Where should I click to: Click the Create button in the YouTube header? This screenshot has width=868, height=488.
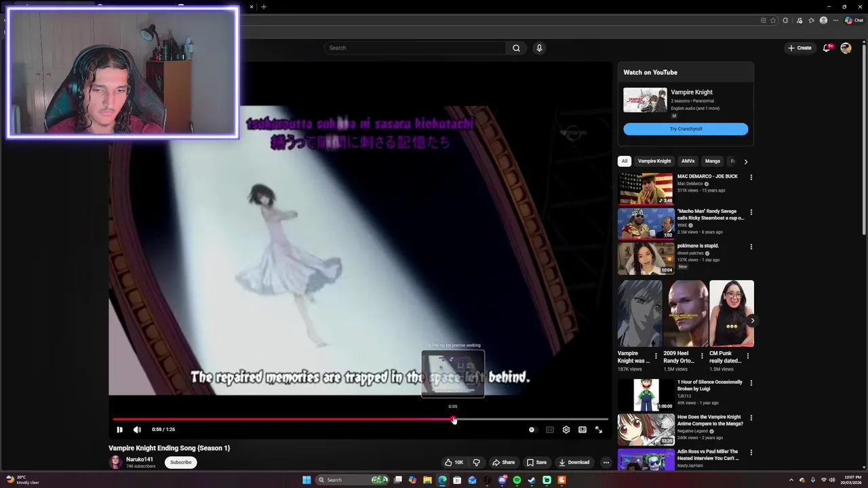tap(800, 48)
